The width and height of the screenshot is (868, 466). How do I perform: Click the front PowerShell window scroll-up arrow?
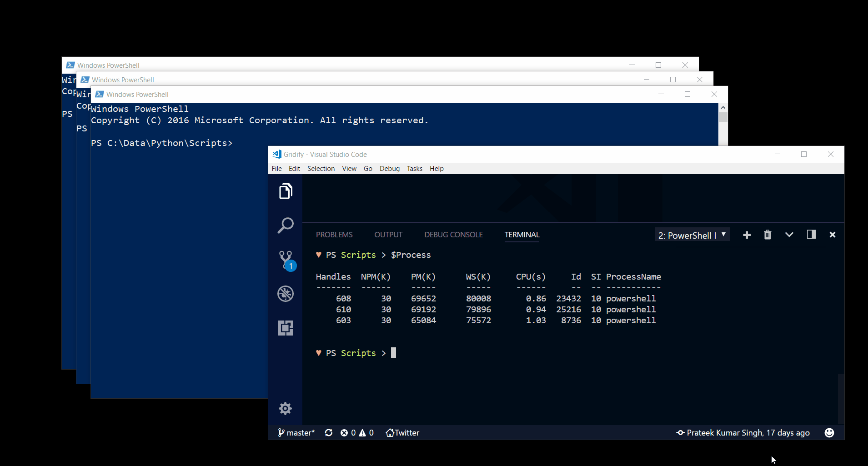[723, 108]
